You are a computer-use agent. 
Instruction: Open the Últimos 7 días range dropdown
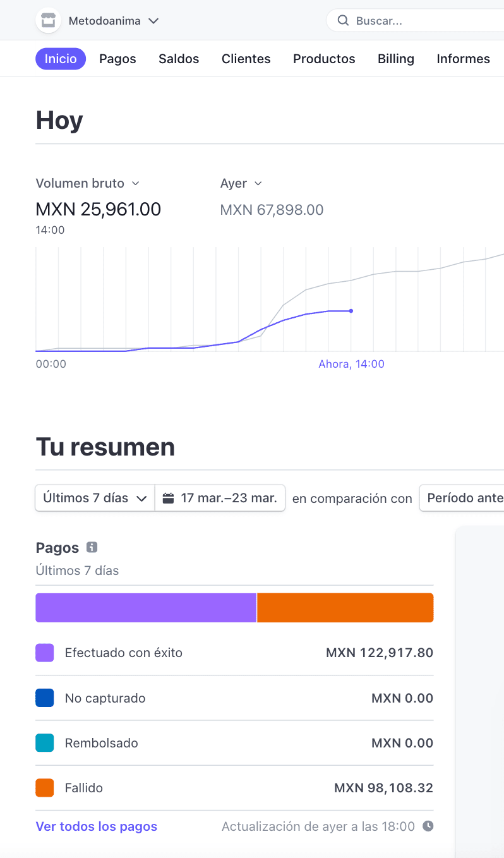click(95, 498)
